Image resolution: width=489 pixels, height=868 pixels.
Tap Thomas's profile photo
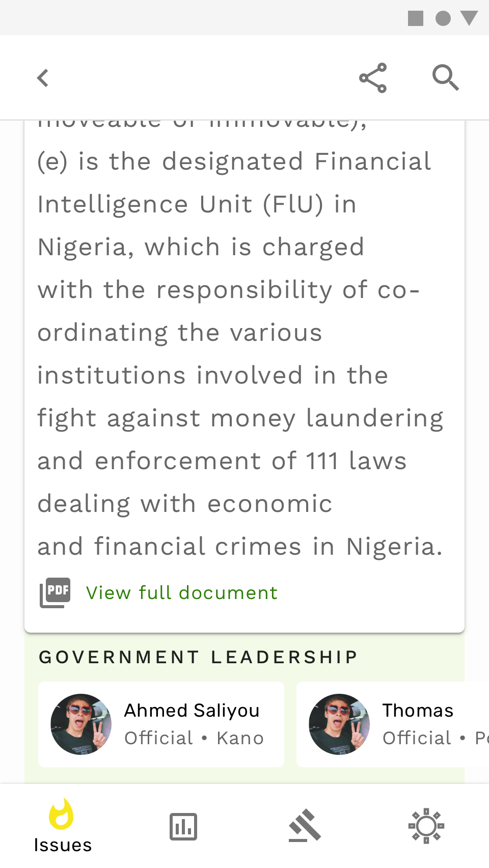click(x=339, y=724)
